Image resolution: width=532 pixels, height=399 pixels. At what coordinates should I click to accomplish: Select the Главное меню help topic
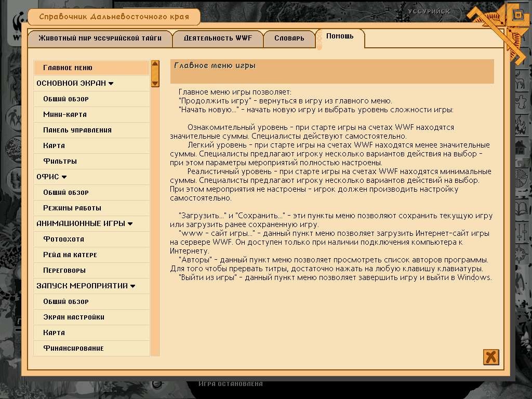(91, 68)
